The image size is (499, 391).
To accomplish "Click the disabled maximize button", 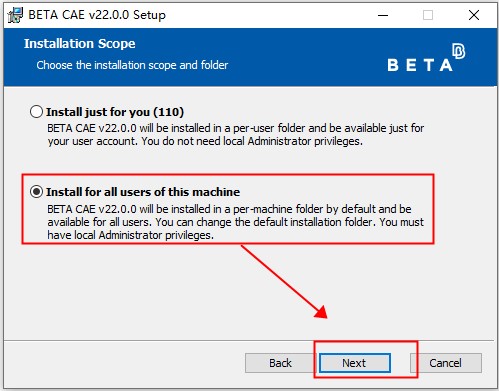I will pos(428,15).
